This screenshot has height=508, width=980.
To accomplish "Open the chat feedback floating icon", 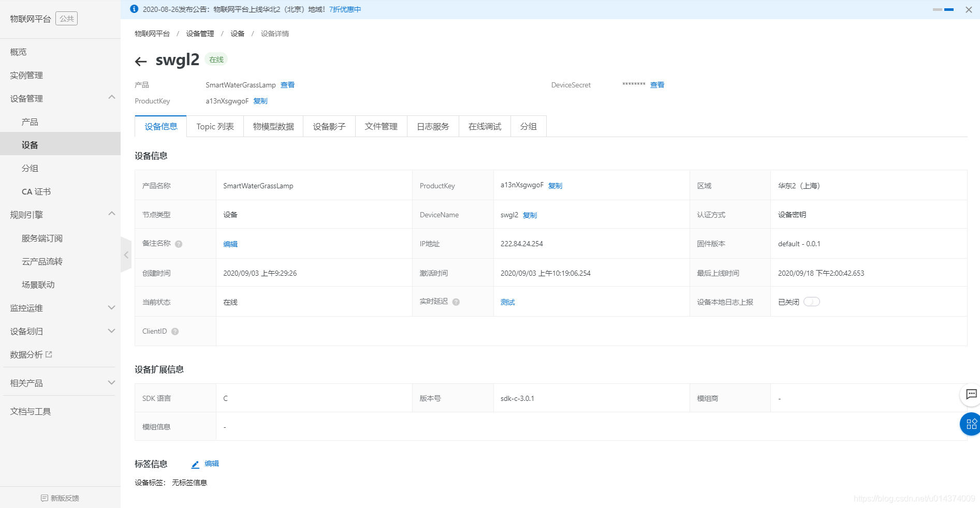I will (971, 395).
